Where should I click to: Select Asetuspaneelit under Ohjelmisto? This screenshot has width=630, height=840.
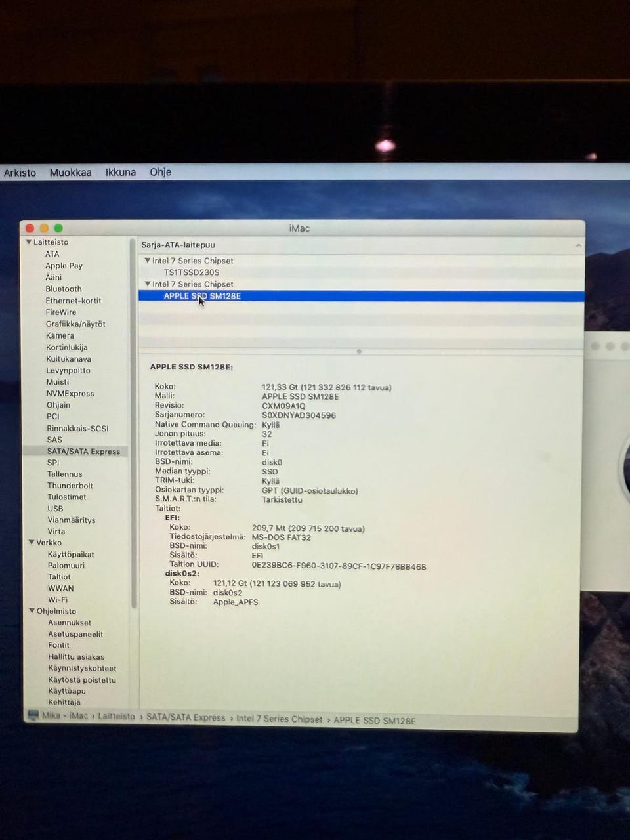75,635
